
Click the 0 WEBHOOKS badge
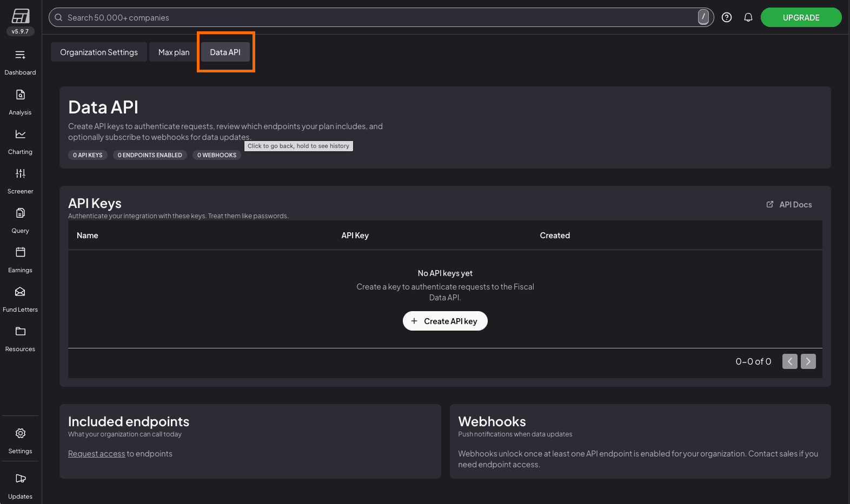[x=217, y=155]
